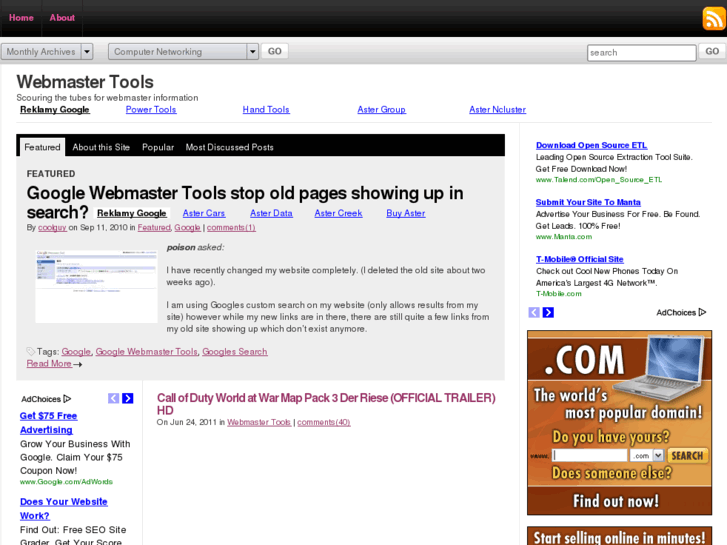
Task: Open the About menu item
Action: click(x=62, y=18)
